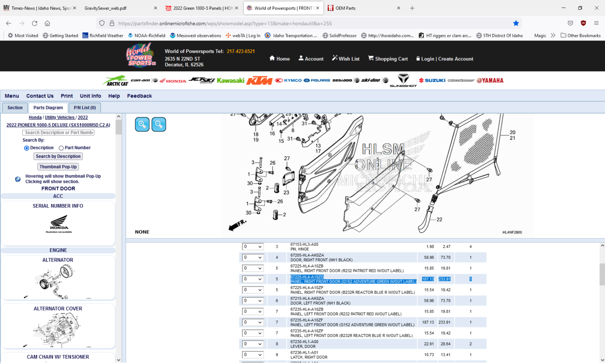
Task: Open the KTM brand logo
Action: point(259,81)
